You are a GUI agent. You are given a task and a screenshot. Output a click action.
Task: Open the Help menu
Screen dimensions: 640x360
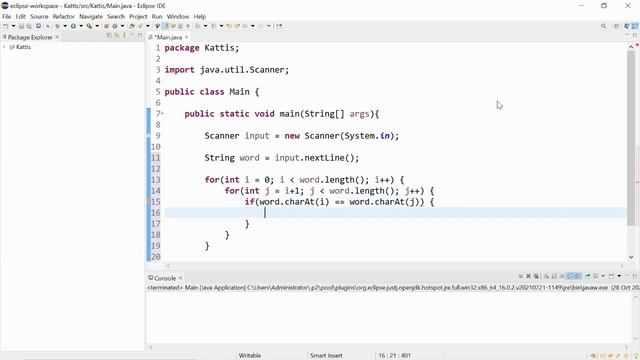[x=200, y=17]
